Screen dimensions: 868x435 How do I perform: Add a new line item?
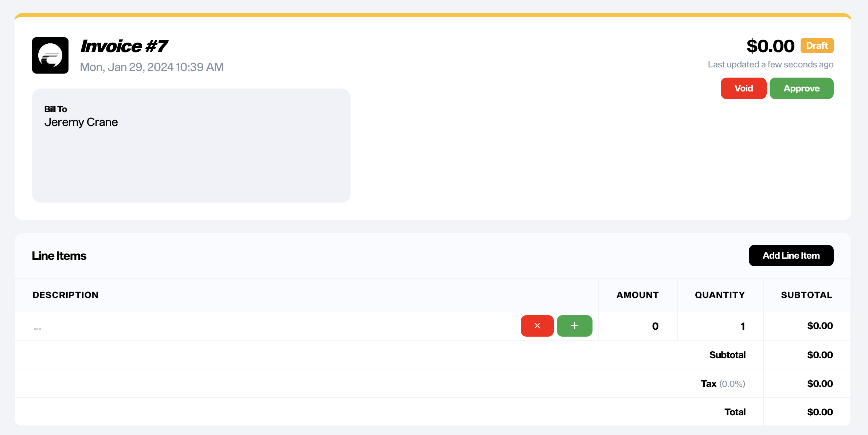pos(791,255)
